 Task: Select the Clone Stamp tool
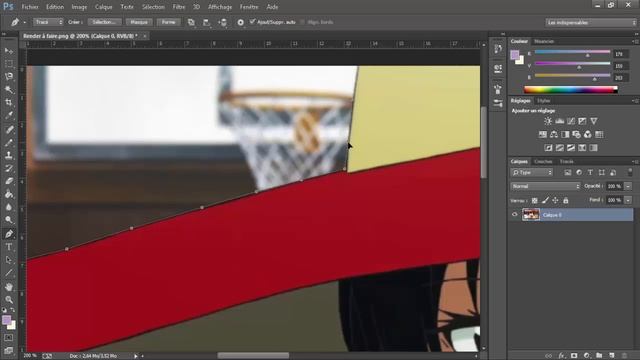(x=9, y=155)
